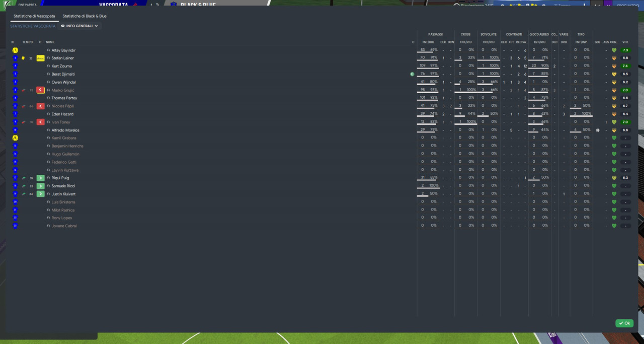Click Samuele Ricci's green substituted-on arrow
Viewport: 644px width, 344px height.
click(x=40, y=186)
